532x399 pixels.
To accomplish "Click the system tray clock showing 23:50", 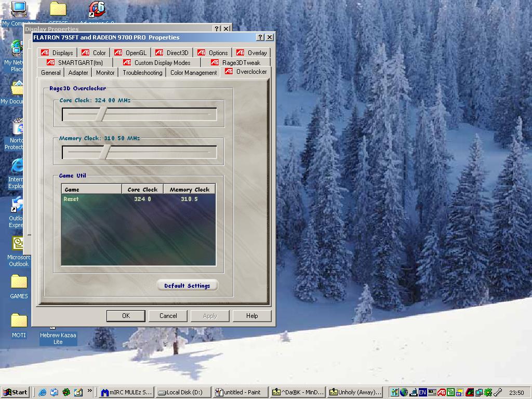I will point(516,393).
